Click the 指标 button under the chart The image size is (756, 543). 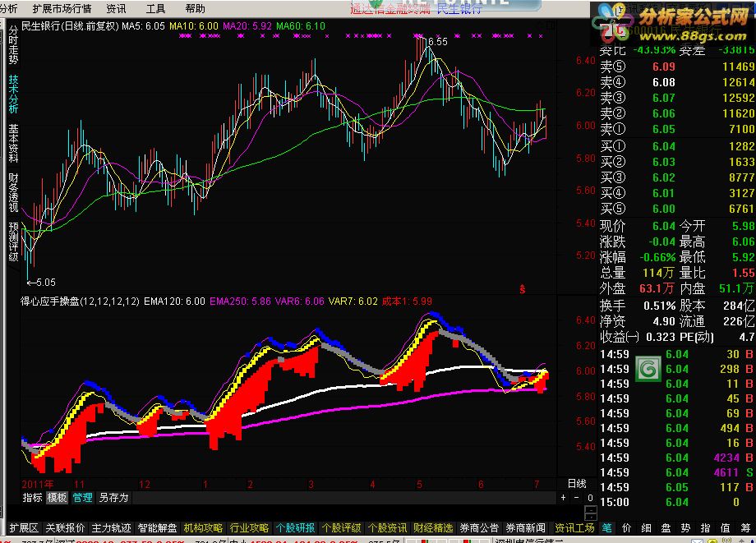point(32,498)
